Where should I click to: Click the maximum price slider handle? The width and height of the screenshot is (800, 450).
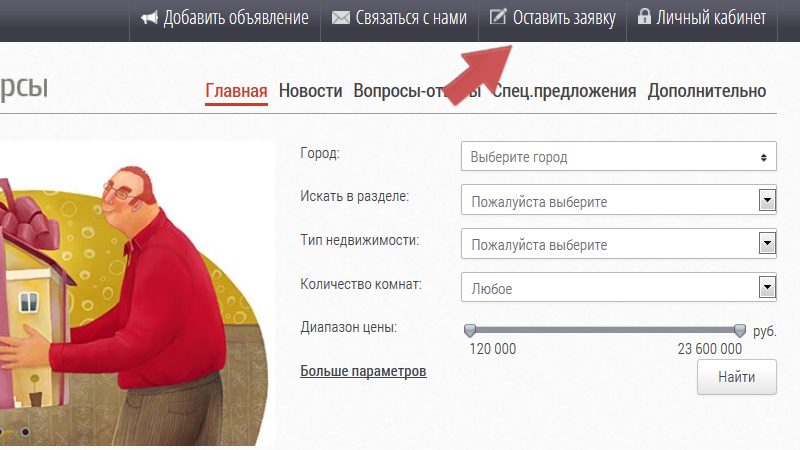(x=740, y=330)
